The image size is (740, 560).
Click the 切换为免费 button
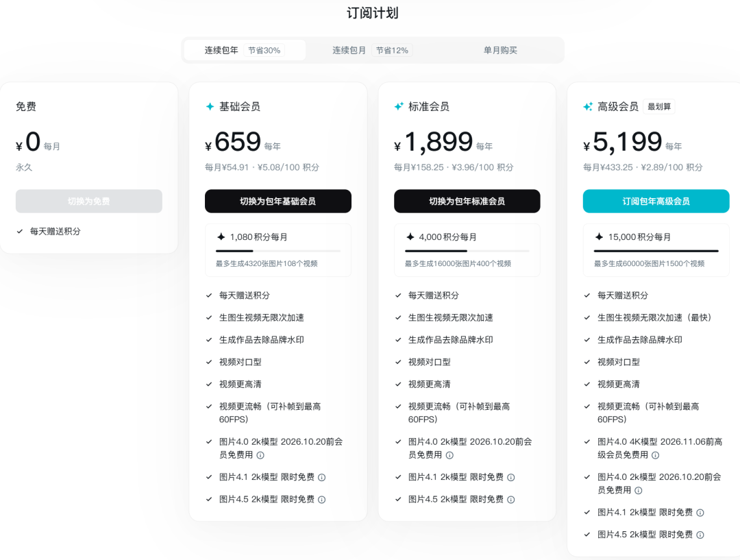[88, 202]
